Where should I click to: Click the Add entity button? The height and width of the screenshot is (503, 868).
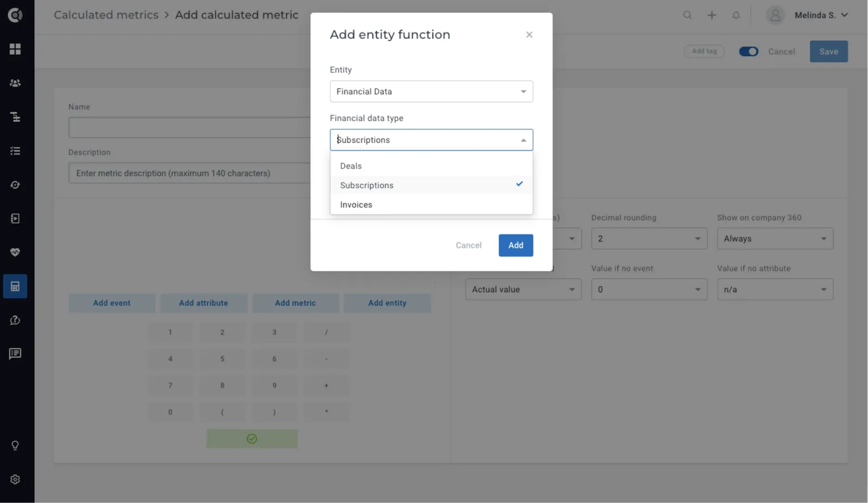coord(387,303)
